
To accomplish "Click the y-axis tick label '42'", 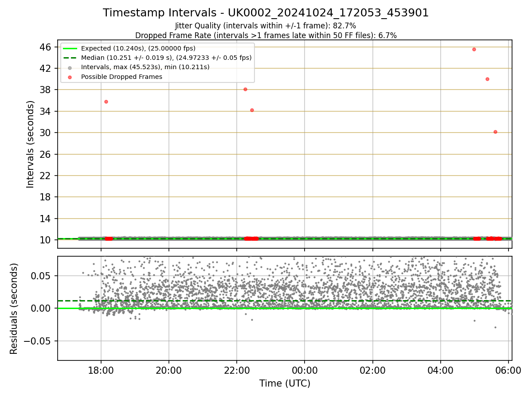I will tap(46, 68).
